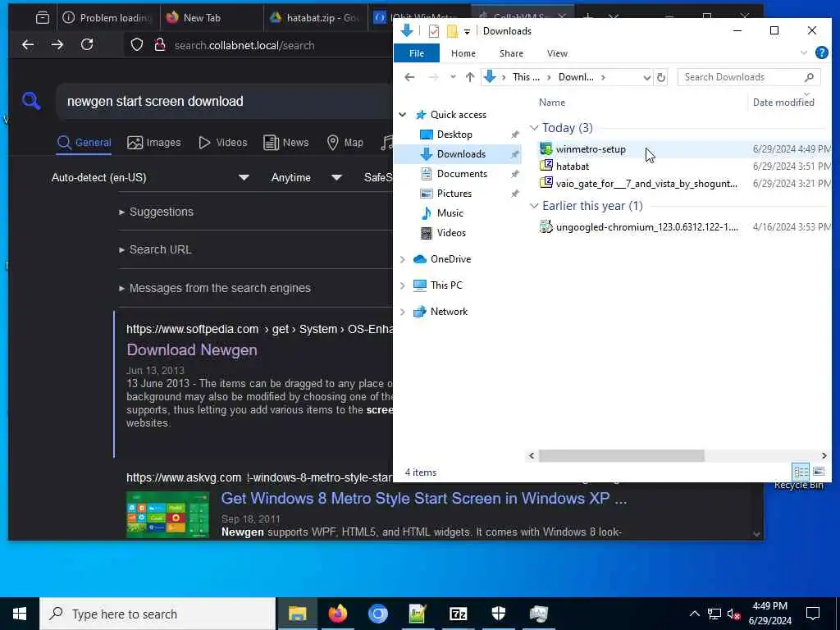Select This PC in navigation pane
Screen dimensions: 840x630
(x=446, y=285)
